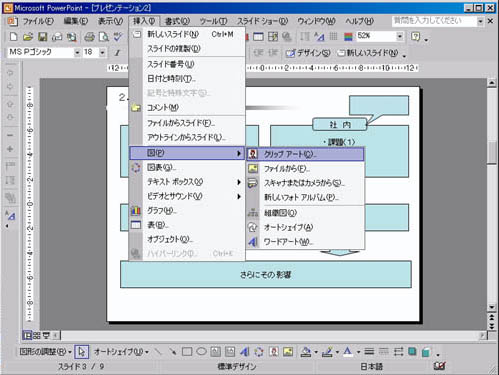Select スライドの複製(D) menu item
The width and height of the screenshot is (499, 375).
[187, 49]
